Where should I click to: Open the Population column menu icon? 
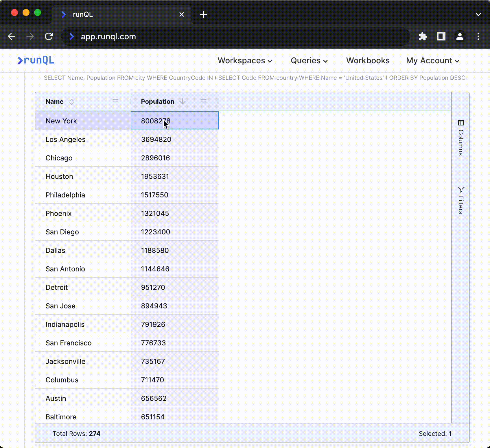coord(203,101)
